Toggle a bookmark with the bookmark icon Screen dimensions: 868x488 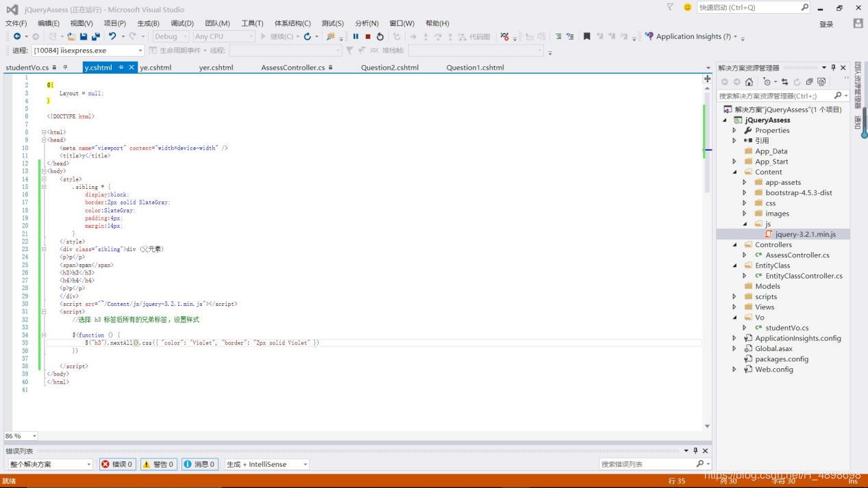(x=587, y=36)
